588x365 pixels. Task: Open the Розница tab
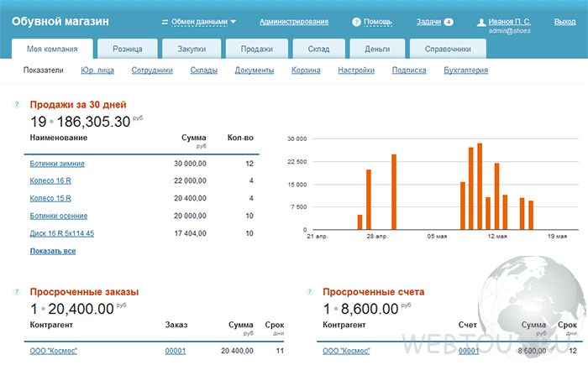point(128,49)
